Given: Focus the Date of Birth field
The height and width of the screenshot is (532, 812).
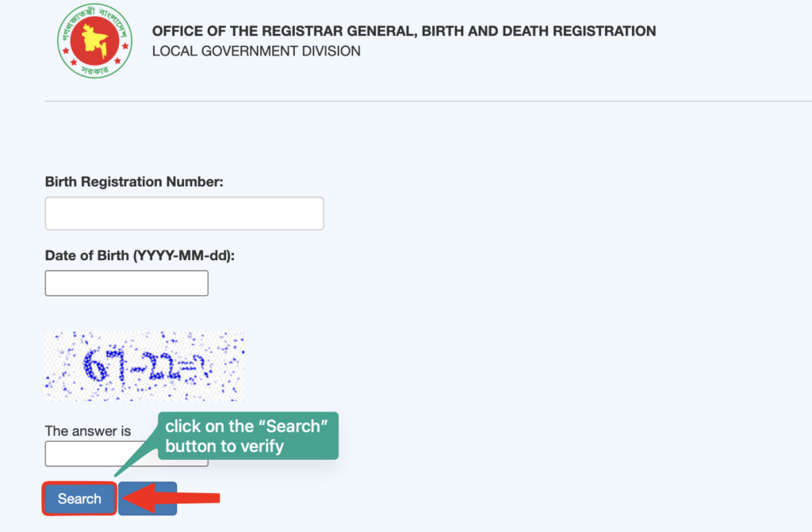Looking at the screenshot, I should [126, 282].
